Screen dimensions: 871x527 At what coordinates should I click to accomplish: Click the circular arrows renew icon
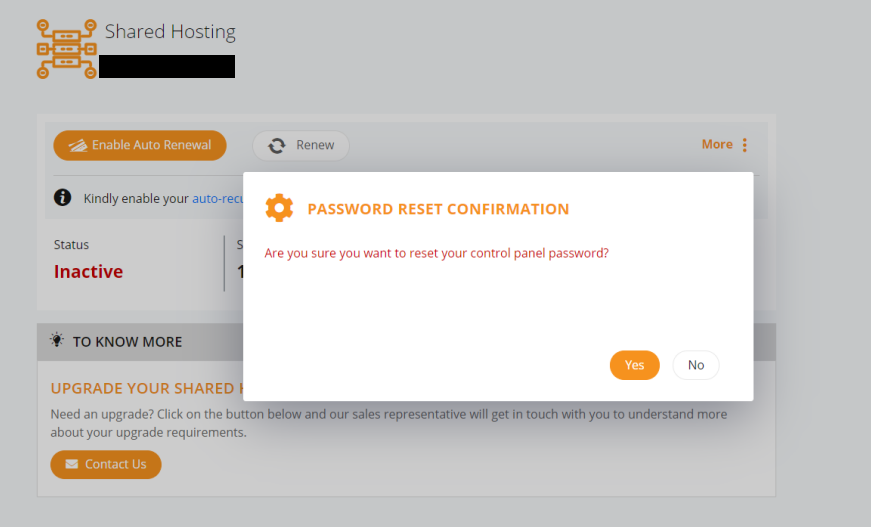click(x=277, y=145)
